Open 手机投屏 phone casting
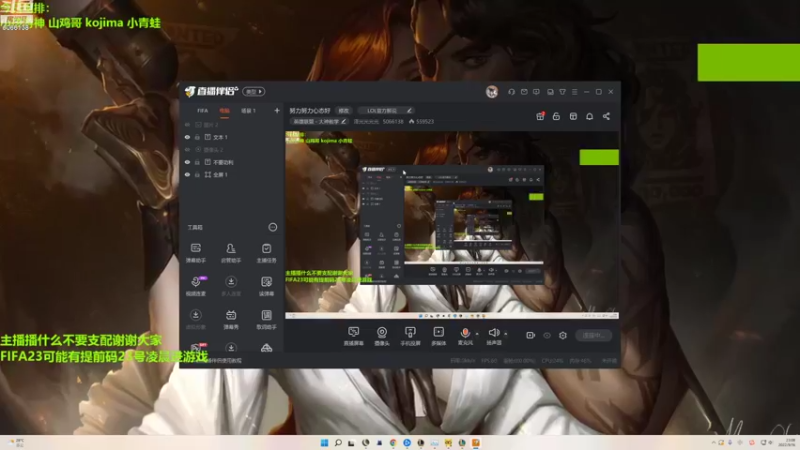The height and width of the screenshot is (450, 800). (x=410, y=336)
